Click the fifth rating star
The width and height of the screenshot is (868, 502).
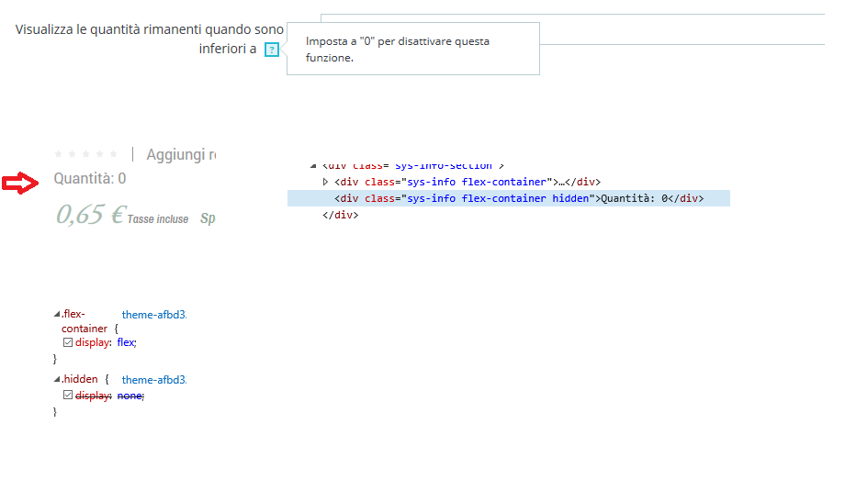[x=113, y=154]
